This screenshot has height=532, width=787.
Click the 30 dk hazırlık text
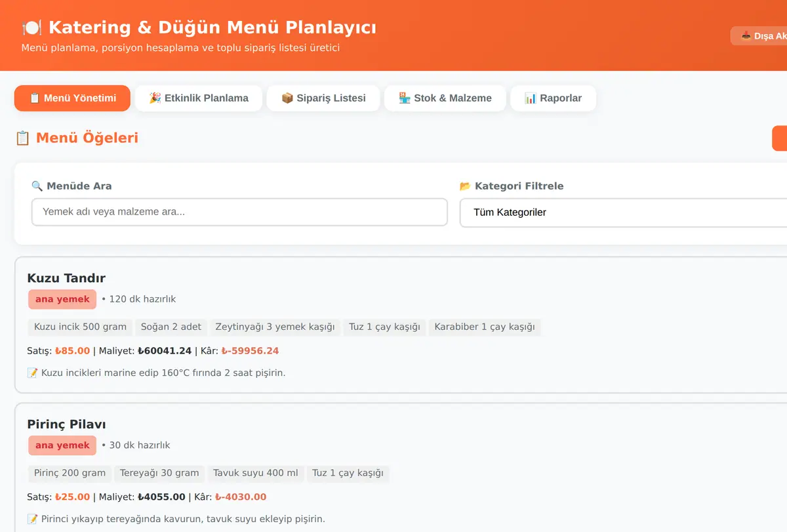140,445
